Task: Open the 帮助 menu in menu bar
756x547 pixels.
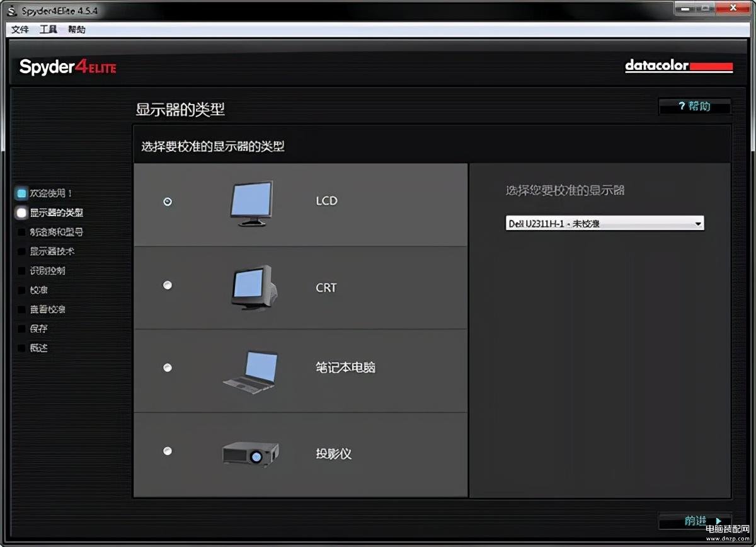Action: tap(77, 30)
